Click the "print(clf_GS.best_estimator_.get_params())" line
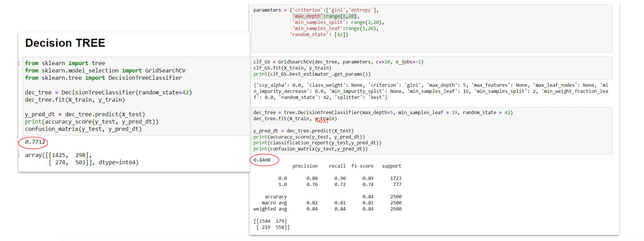Image resolution: width=644 pixels, height=241 pixels. pos(312,74)
